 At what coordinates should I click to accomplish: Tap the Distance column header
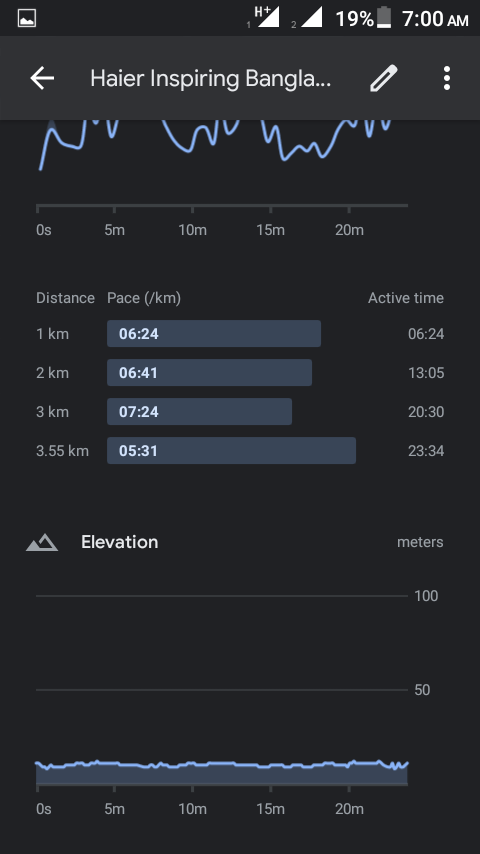65,298
